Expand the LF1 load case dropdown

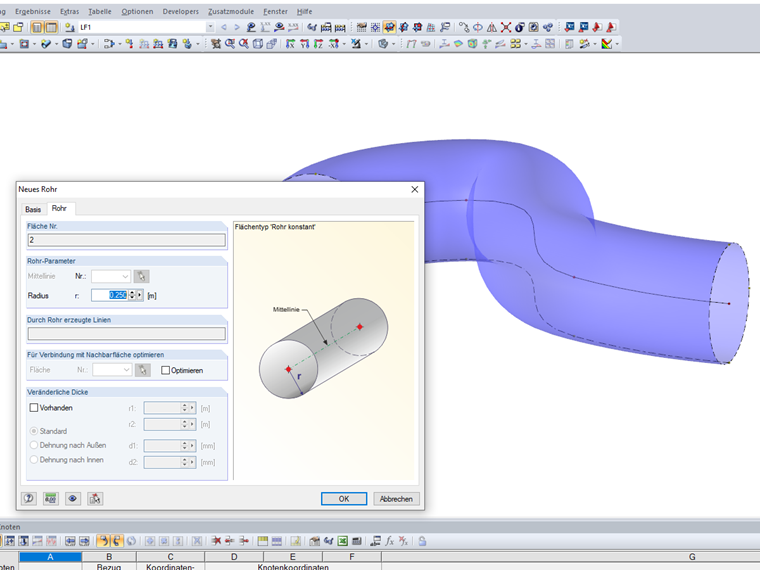click(x=210, y=27)
